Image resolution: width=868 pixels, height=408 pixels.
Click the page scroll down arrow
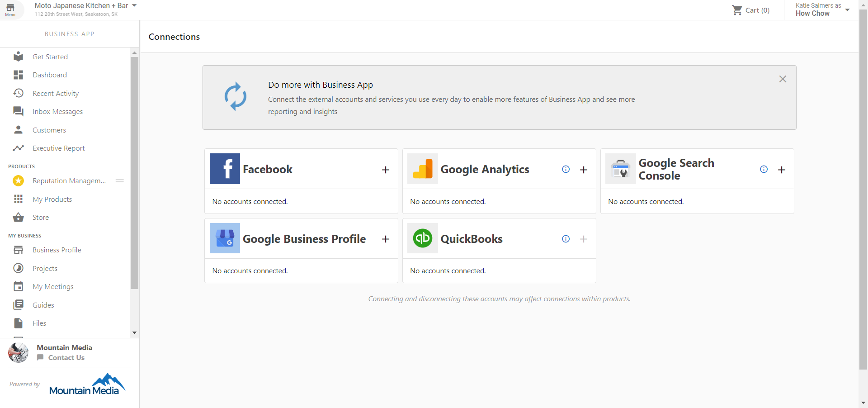pyautogui.click(x=863, y=403)
